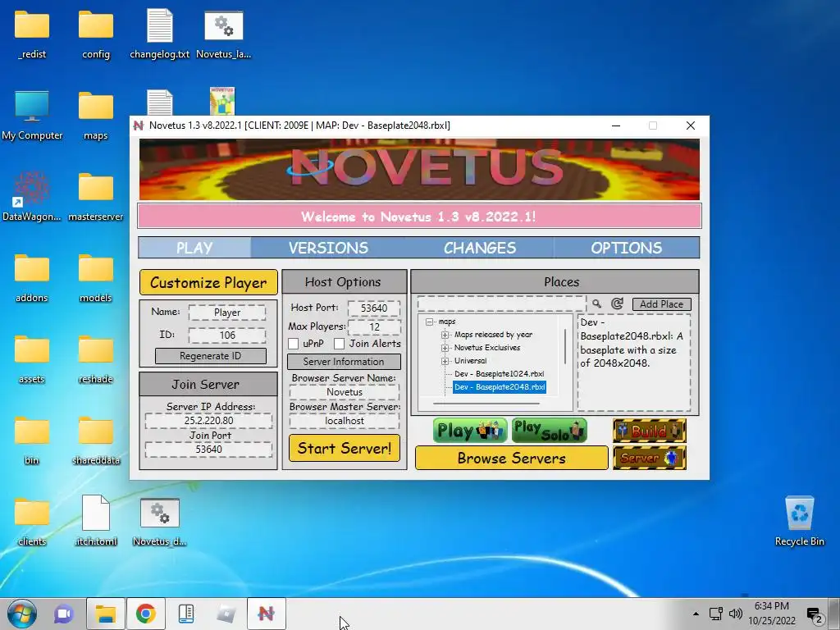Click the Browse Servers button
The width and height of the screenshot is (840, 630).
tap(512, 458)
